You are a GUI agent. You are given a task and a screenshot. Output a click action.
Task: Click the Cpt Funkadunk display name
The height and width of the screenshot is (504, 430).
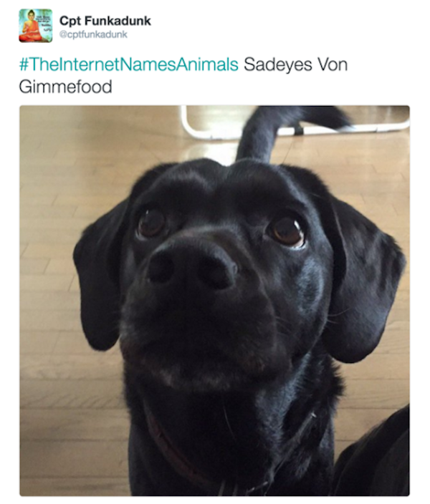tap(105, 21)
